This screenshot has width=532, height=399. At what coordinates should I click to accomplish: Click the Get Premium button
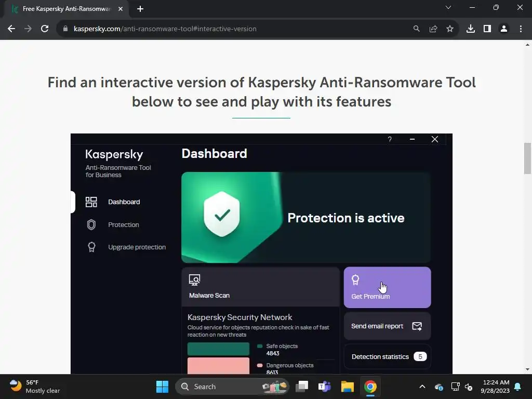[x=387, y=287]
